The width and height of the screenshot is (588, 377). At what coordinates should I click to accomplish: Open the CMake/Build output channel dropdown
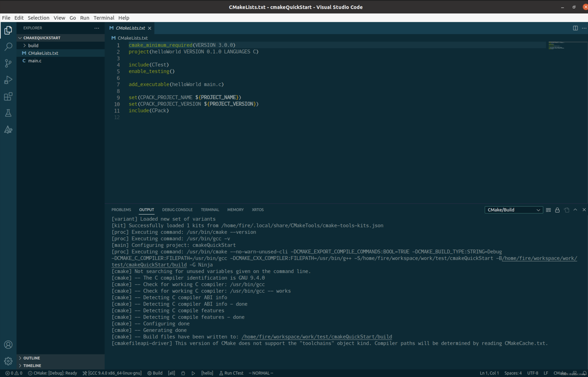[x=514, y=210]
